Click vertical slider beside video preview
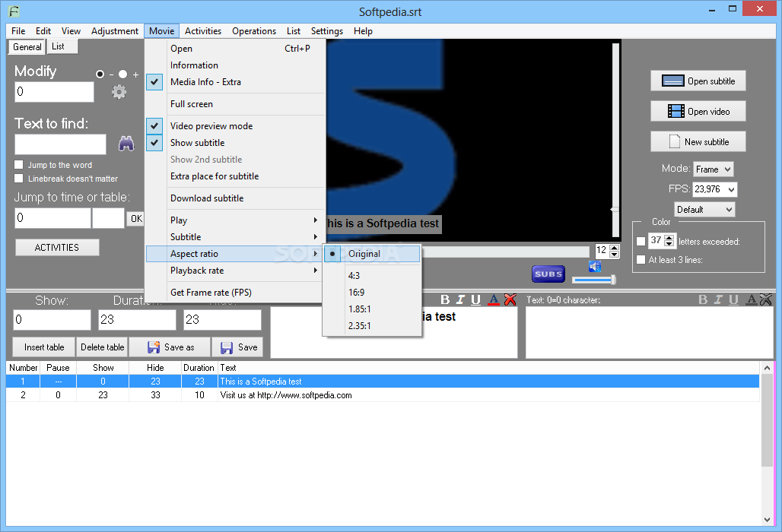The image size is (782, 532). tap(615, 140)
